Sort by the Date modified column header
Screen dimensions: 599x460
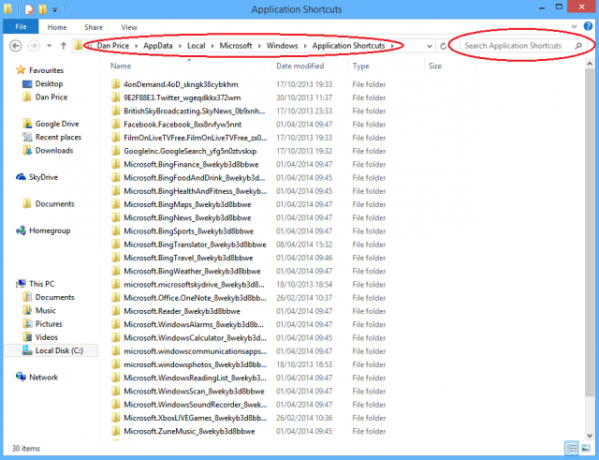[300, 66]
